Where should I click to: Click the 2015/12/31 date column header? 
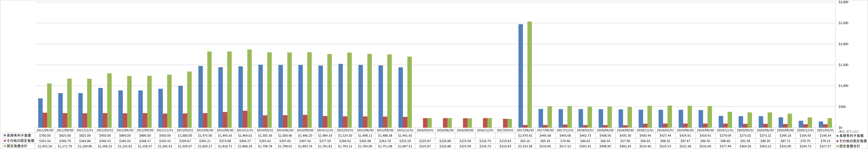pos(405,130)
